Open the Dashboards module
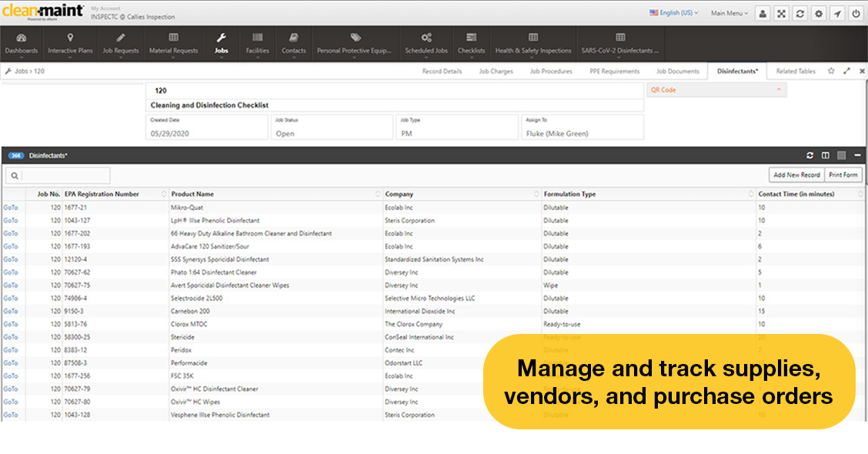 tap(21, 44)
